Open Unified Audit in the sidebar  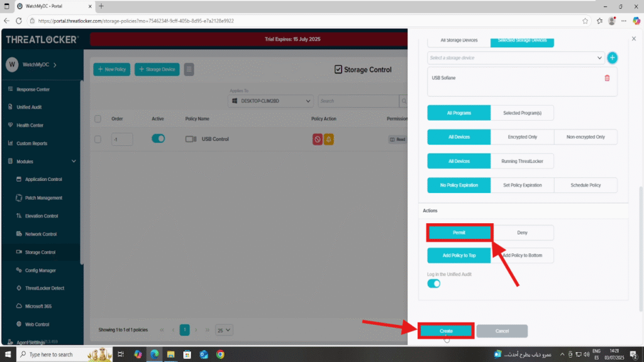click(x=29, y=107)
